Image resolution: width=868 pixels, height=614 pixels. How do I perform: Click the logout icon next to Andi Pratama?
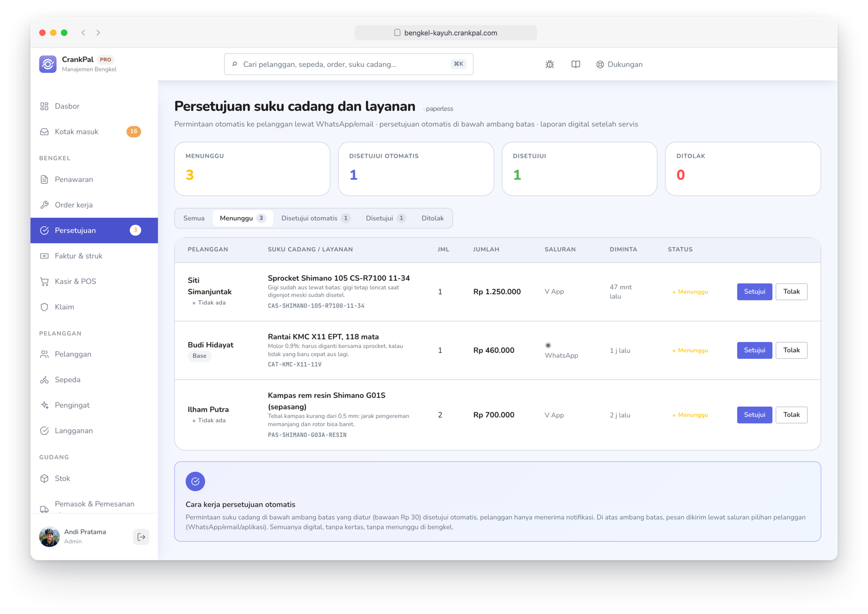point(141,537)
